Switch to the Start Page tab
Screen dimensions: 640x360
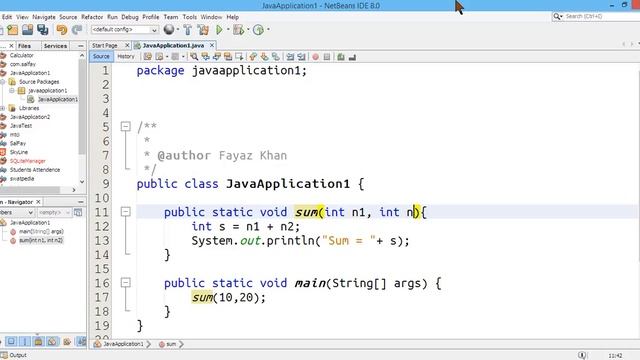(105, 46)
